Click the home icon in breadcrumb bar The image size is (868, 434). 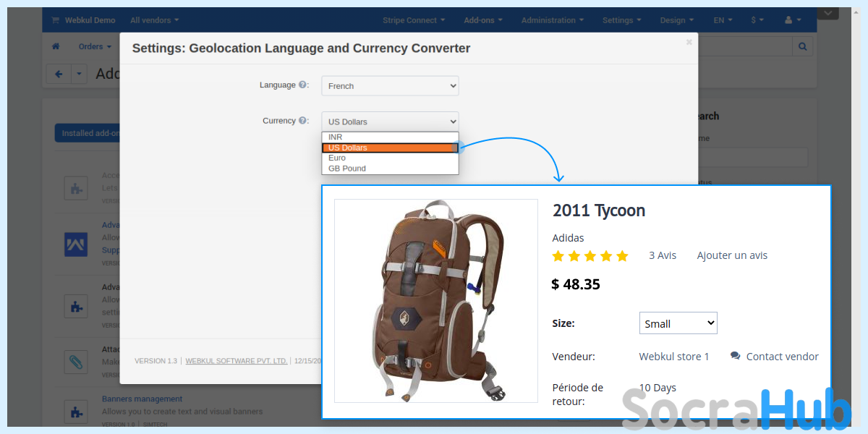(56, 46)
